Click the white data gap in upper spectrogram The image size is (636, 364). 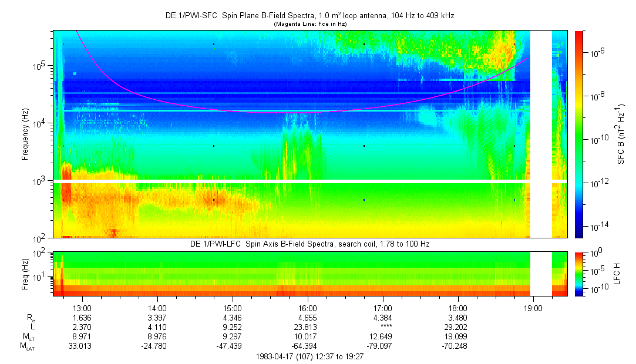click(541, 134)
